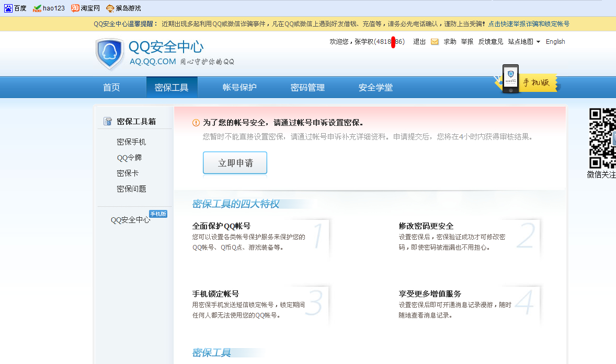This screenshot has height=364, width=616.
Task: Click the 密保工具箱 sidebar heading
Action: (136, 122)
